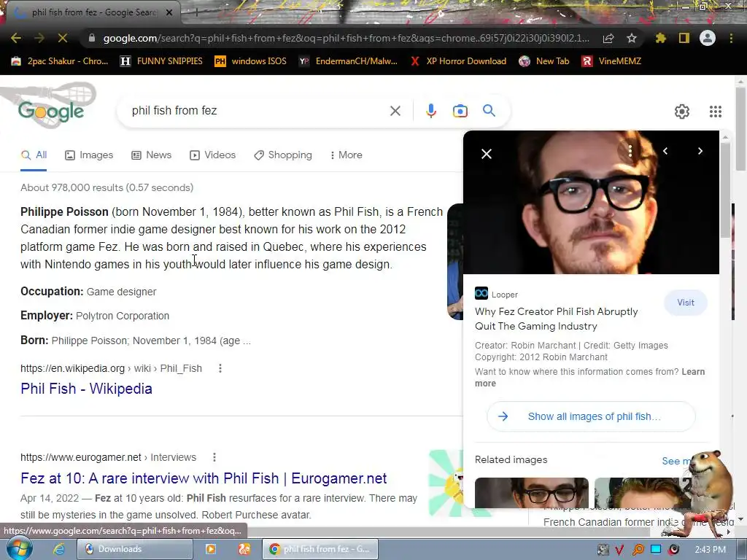Open Google quick settings gear
The width and height of the screenshot is (747, 560).
682,112
